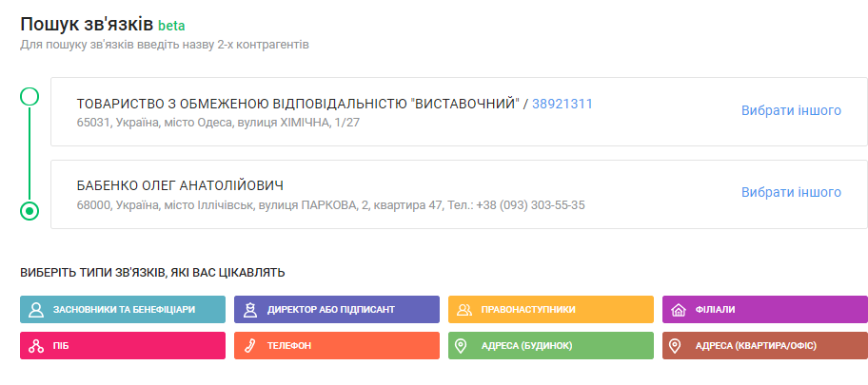Click the director icon on Директор або підписант

click(250, 310)
